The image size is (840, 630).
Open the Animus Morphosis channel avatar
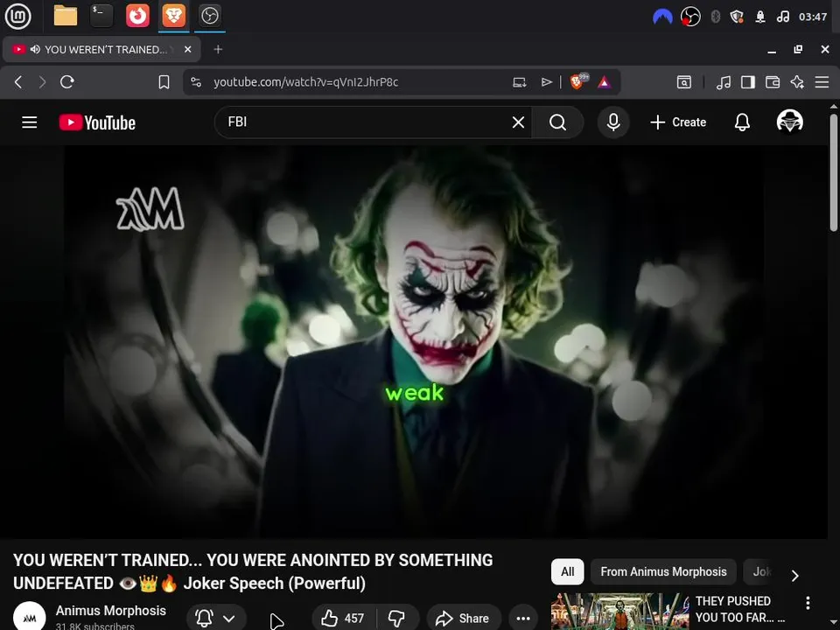[30, 615]
